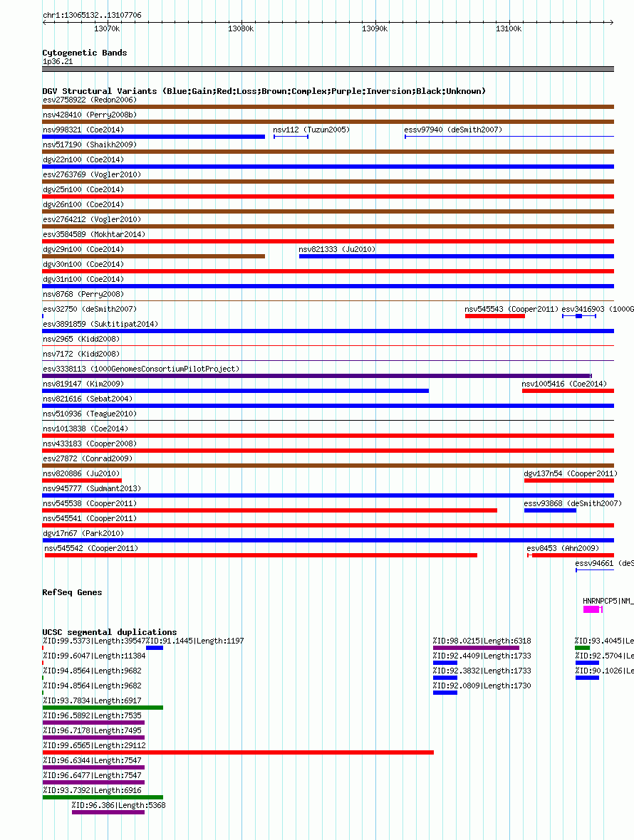The image size is (634, 840).
Task: Open variant nsv433183 (Cooper2008)
Action: 90,445
